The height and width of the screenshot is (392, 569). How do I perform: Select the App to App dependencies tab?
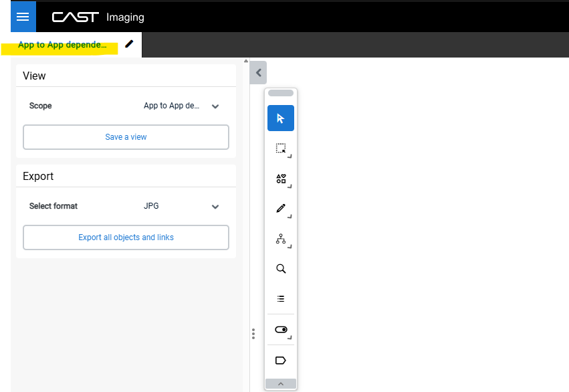pyautogui.click(x=62, y=45)
